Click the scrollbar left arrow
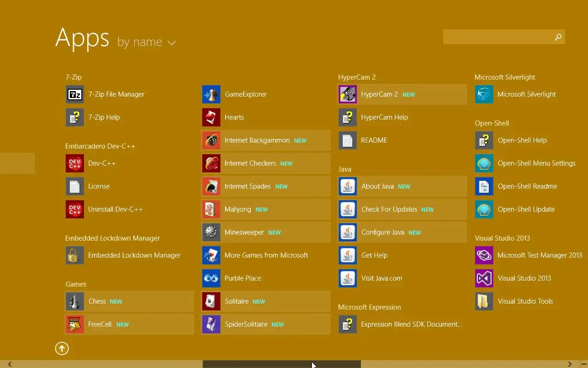 tap(10, 364)
